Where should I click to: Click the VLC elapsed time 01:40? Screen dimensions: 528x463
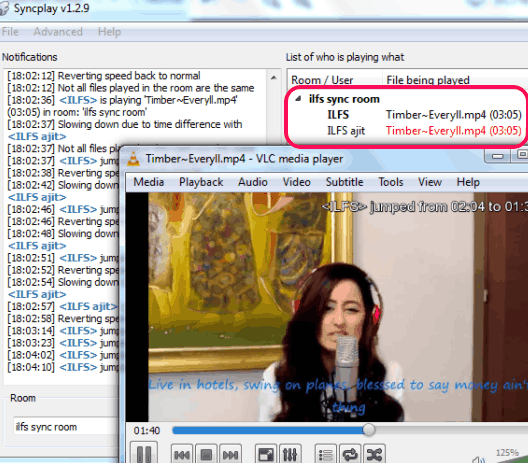point(147,431)
